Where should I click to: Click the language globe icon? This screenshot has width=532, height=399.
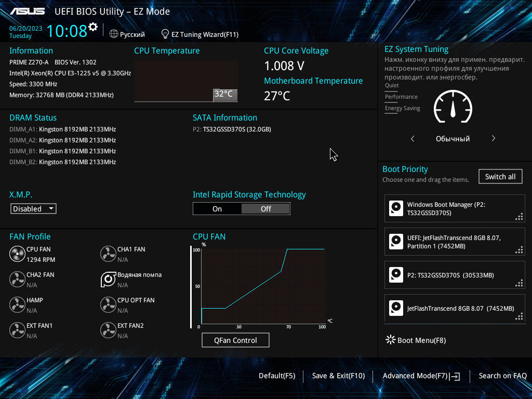coord(114,34)
